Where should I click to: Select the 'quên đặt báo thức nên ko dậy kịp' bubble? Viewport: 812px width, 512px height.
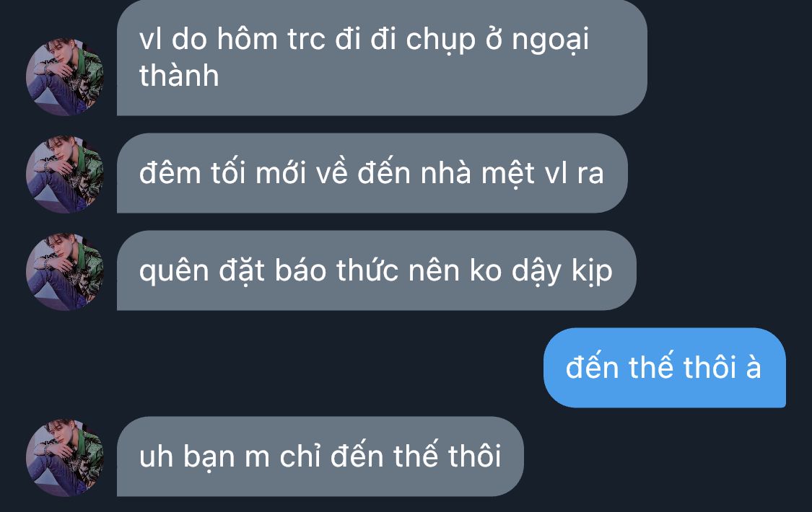coord(377,270)
